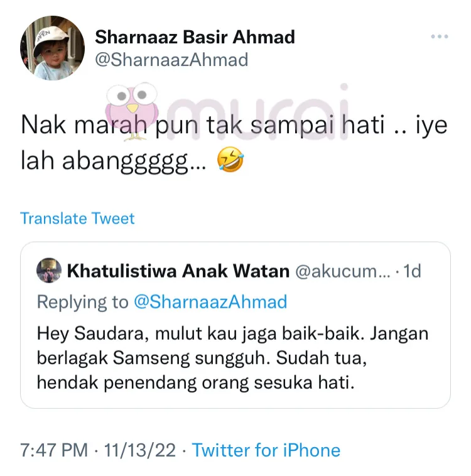
Task: Click the 11/13/22 date
Action: coord(139,450)
